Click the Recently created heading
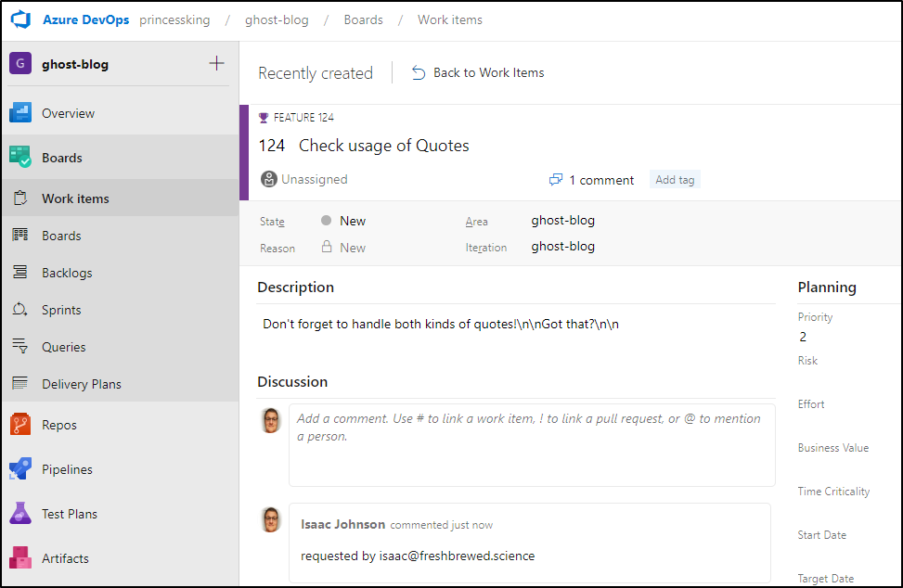Image resolution: width=903 pixels, height=588 pixels. click(315, 73)
